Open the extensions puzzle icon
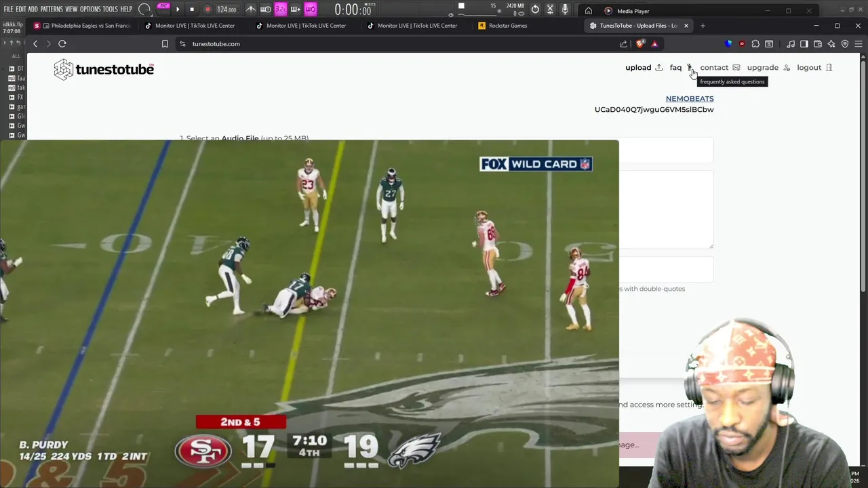Screen dimensions: 868x488 (x=755, y=44)
